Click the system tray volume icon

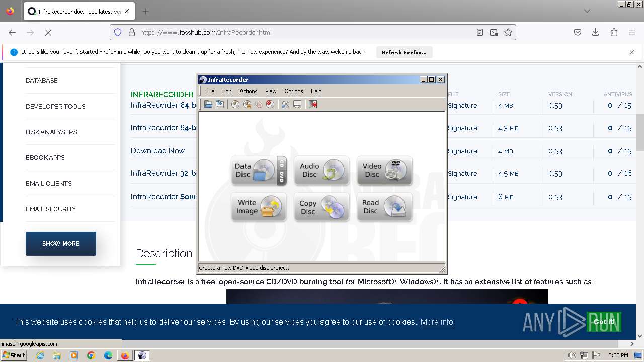(x=572, y=355)
